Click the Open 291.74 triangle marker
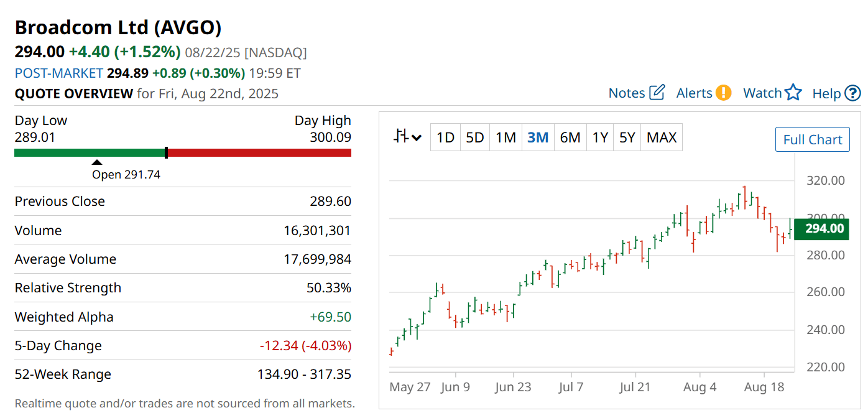This screenshot has height=418, width=868. pos(97,162)
